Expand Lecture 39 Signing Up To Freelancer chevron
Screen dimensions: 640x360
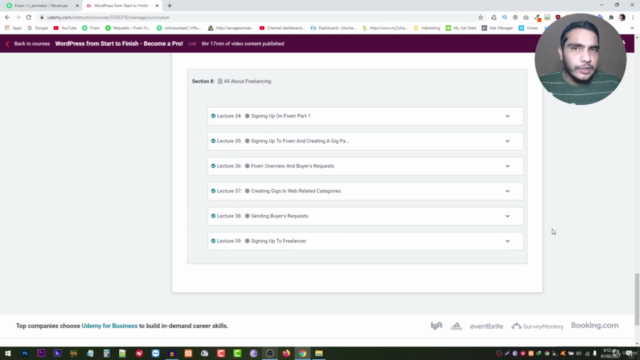[507, 241]
